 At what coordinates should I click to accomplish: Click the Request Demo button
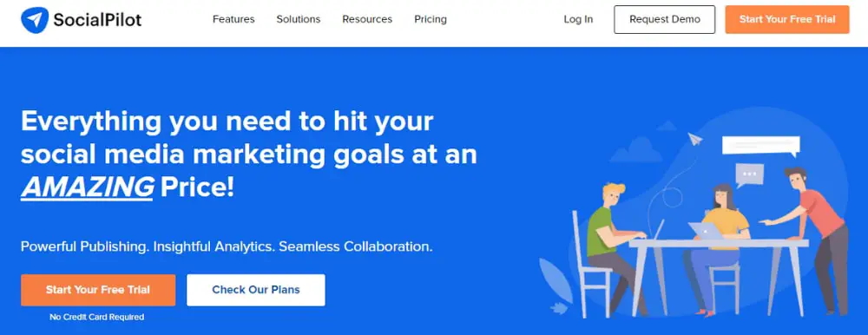click(x=664, y=19)
